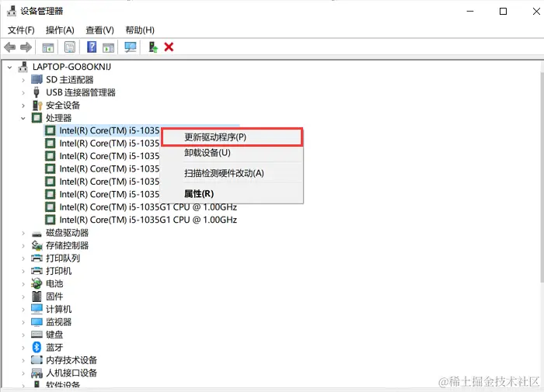The height and width of the screenshot is (392, 544).
Task: Expand the 存储控制器 node
Action: point(23,246)
